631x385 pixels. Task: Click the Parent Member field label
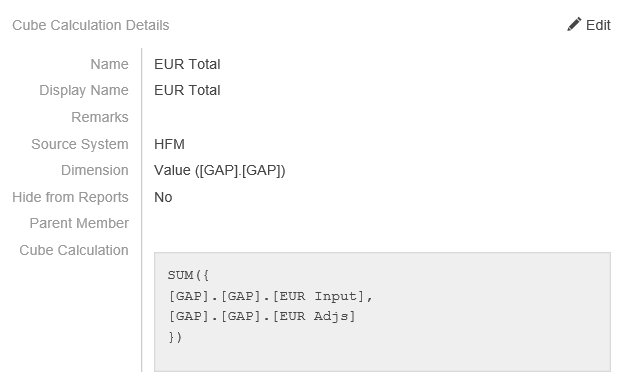tap(79, 223)
